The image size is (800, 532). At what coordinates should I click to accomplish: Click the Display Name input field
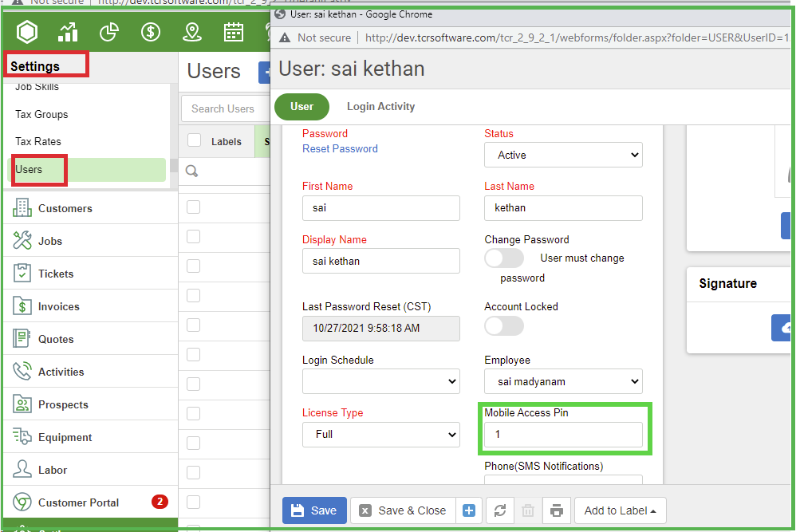click(381, 261)
